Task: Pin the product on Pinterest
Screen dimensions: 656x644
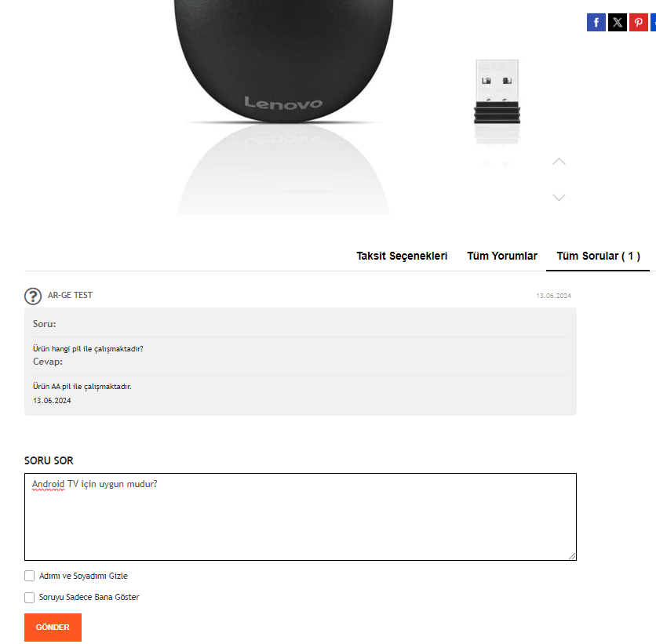Action: tap(639, 22)
